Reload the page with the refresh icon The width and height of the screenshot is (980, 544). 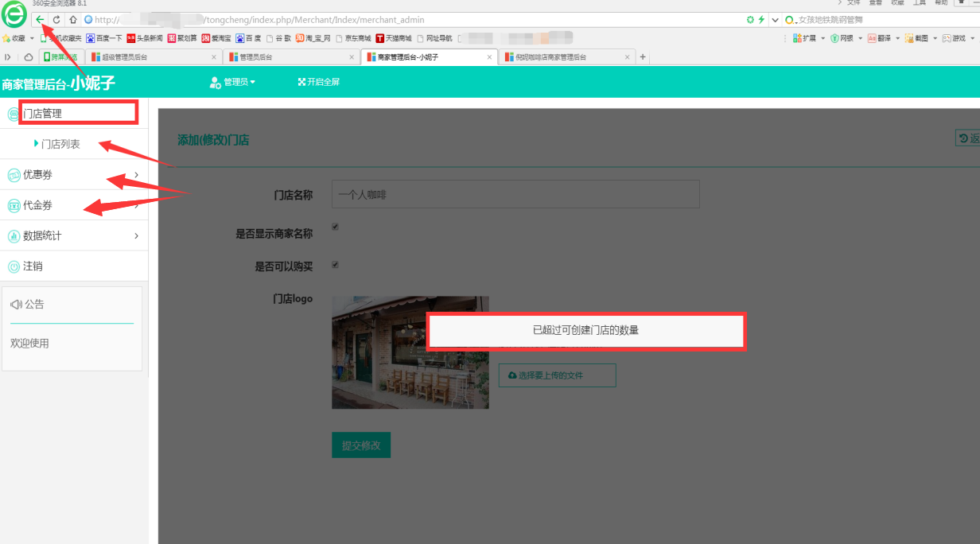tap(56, 19)
